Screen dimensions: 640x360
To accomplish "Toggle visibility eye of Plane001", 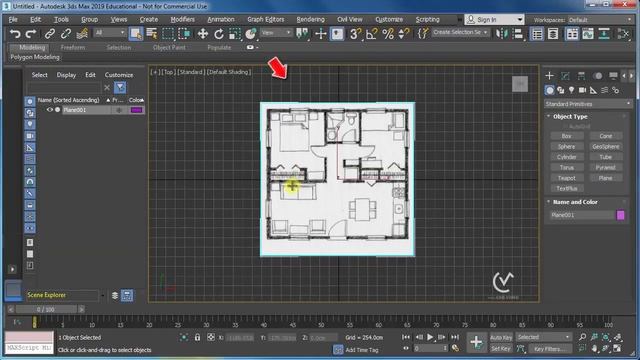I will (49, 110).
